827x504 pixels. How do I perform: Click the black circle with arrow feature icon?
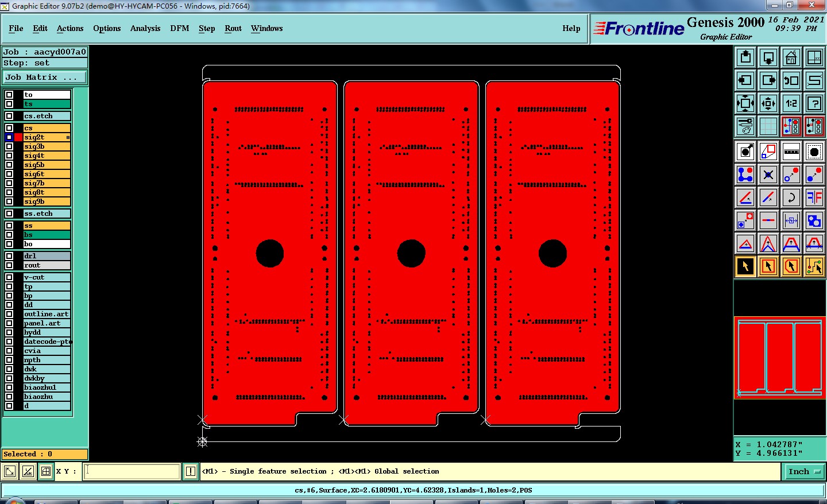coord(745,152)
